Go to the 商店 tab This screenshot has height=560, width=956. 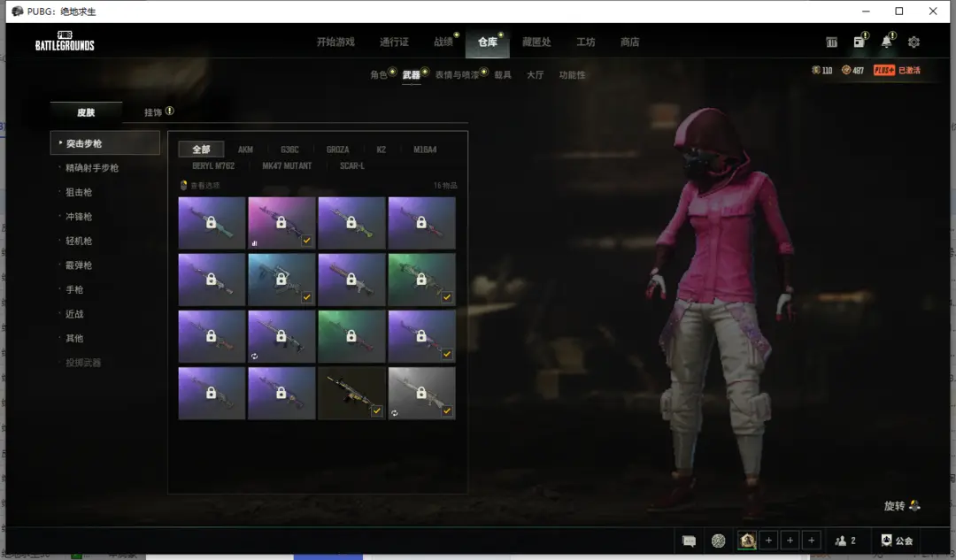coord(630,42)
